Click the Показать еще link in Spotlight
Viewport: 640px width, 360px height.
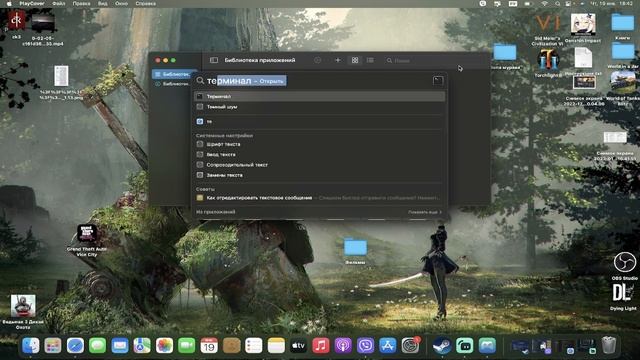pos(424,212)
